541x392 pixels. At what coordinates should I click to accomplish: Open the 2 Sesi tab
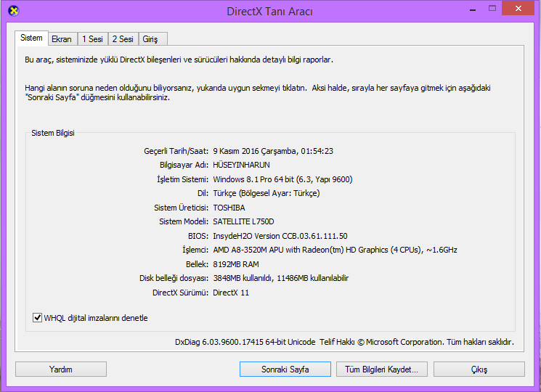(123, 39)
